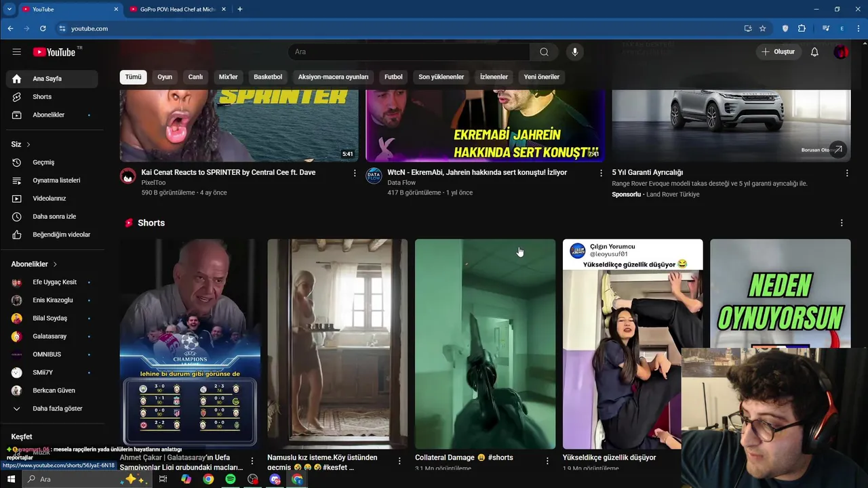Play the Ahmet Çakar Galatasaray short thumbnail

click(x=190, y=344)
